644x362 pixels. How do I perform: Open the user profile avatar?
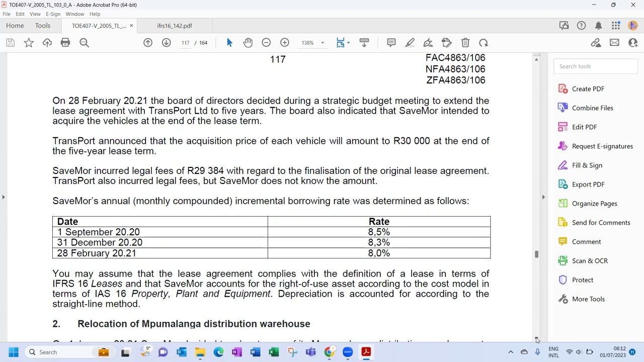(x=633, y=26)
